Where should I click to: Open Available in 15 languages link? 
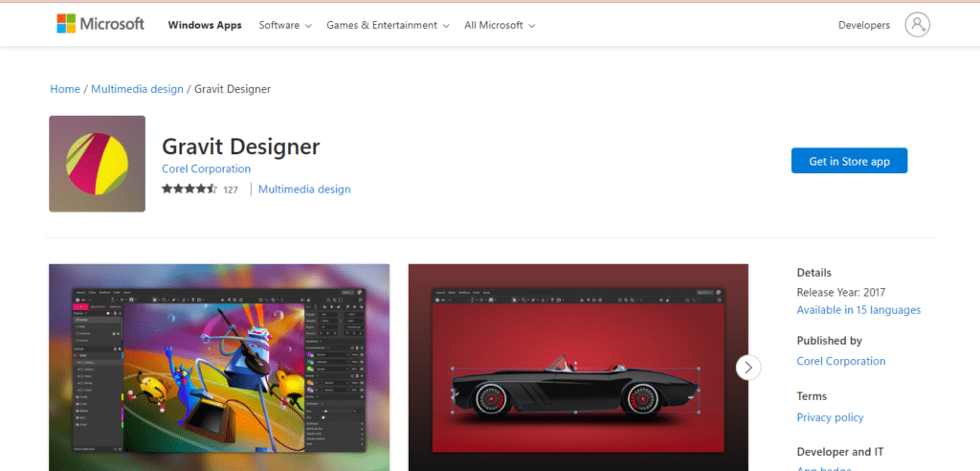(x=858, y=309)
